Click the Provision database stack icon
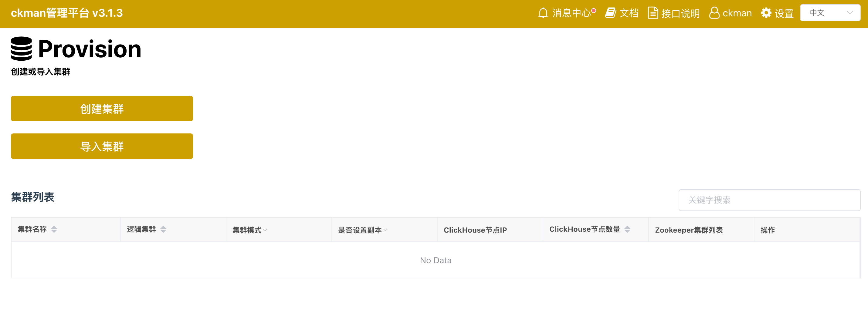 coord(21,49)
